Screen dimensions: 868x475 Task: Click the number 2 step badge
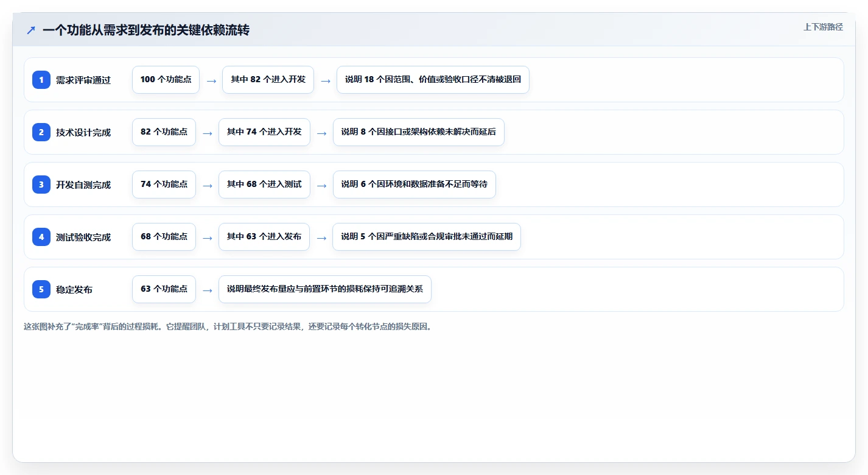(41, 132)
